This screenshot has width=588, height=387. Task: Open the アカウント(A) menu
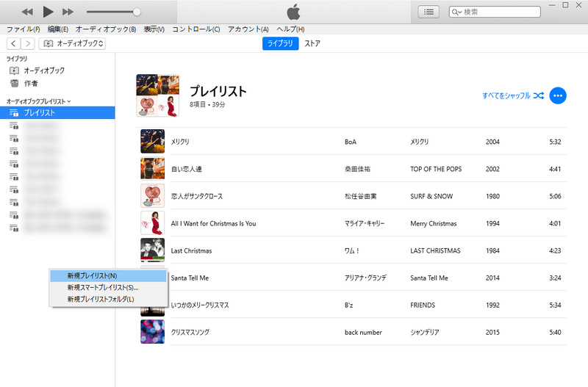(x=248, y=29)
